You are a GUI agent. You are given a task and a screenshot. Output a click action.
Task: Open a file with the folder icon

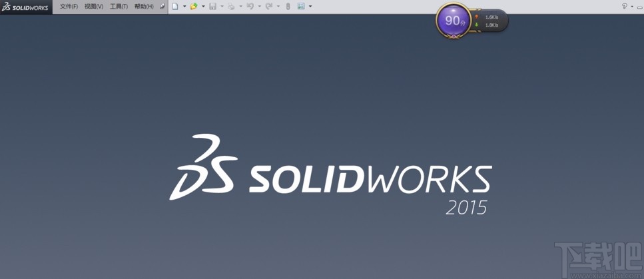pos(194,7)
